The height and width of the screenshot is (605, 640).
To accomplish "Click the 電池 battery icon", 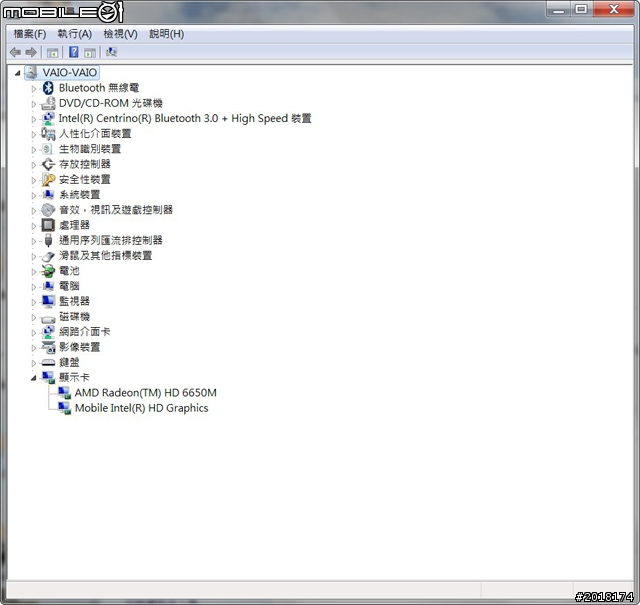I will [48, 271].
